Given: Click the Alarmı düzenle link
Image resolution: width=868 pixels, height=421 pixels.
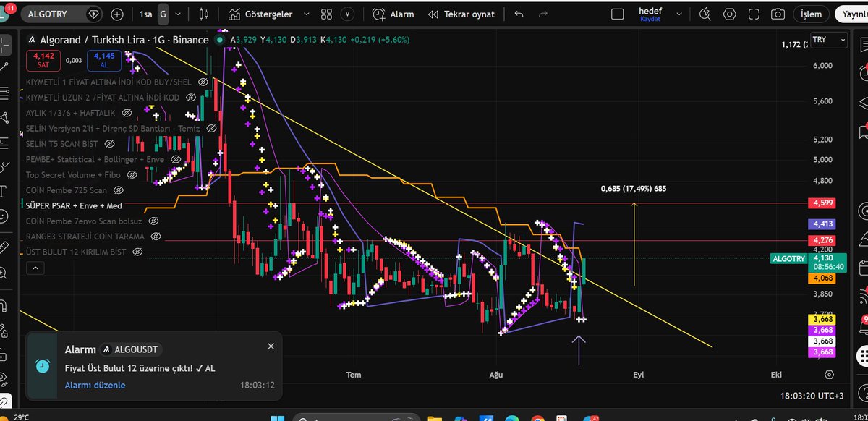Looking at the screenshot, I should 95,385.
